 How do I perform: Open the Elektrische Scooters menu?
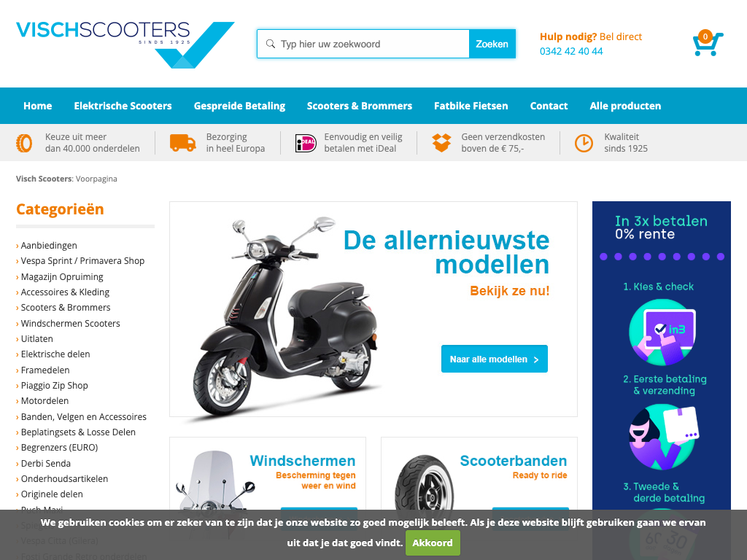123,106
